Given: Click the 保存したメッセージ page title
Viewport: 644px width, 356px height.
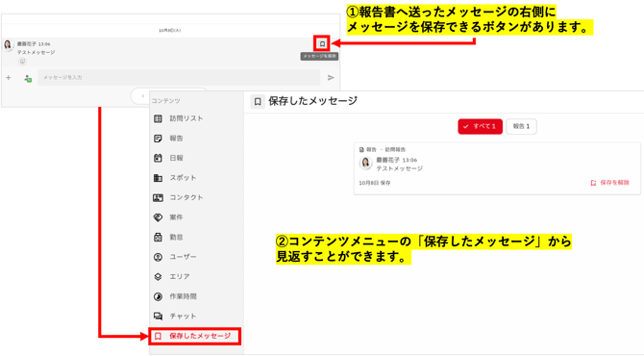Looking at the screenshot, I should point(313,101).
